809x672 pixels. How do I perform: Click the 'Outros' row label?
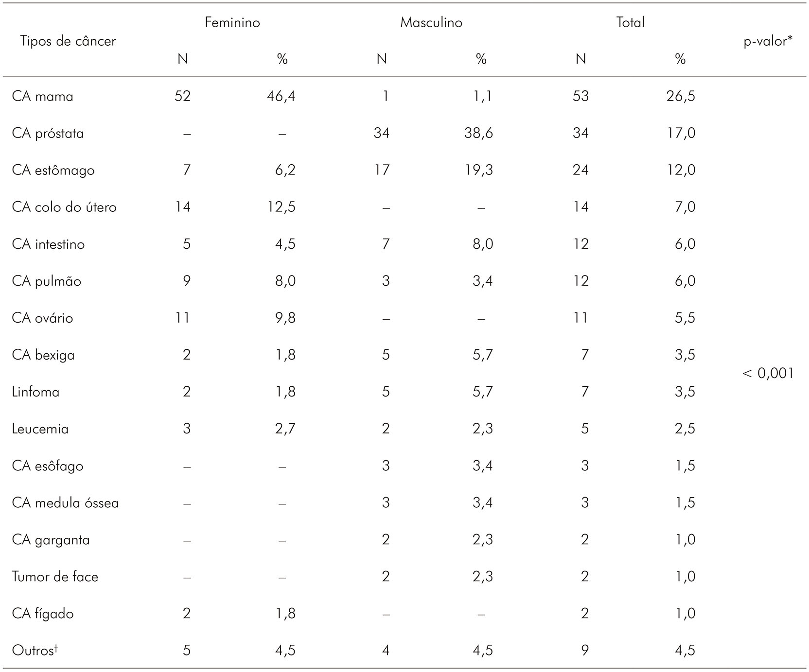click(x=32, y=651)
